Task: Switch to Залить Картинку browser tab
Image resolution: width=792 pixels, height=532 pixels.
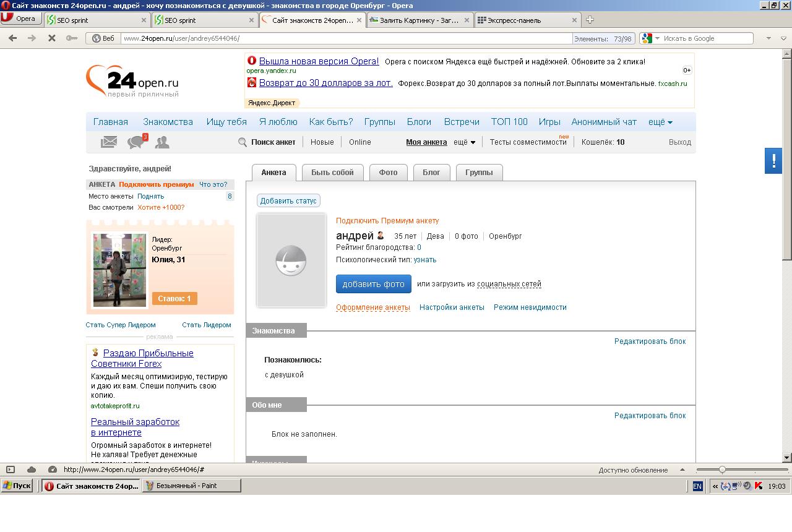Action: point(420,20)
